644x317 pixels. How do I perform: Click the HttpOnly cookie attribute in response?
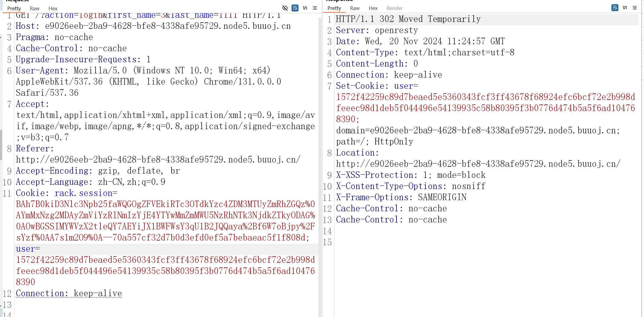click(394, 142)
